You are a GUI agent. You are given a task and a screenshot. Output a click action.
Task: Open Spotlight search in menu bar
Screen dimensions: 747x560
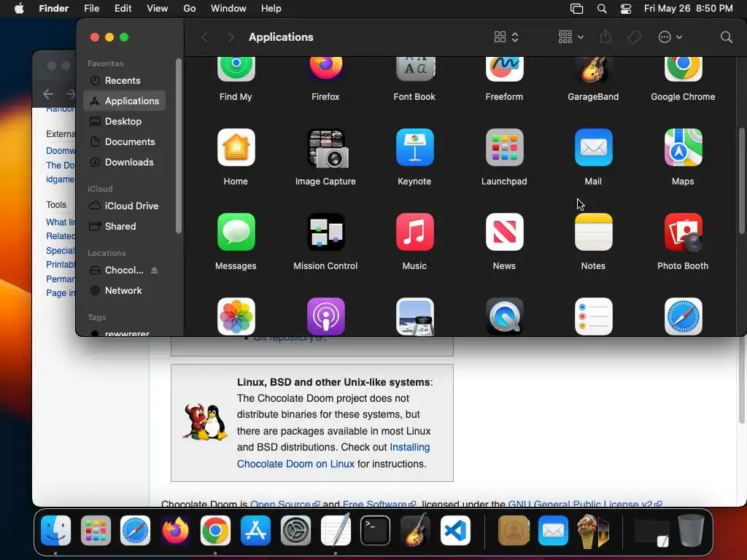(602, 9)
